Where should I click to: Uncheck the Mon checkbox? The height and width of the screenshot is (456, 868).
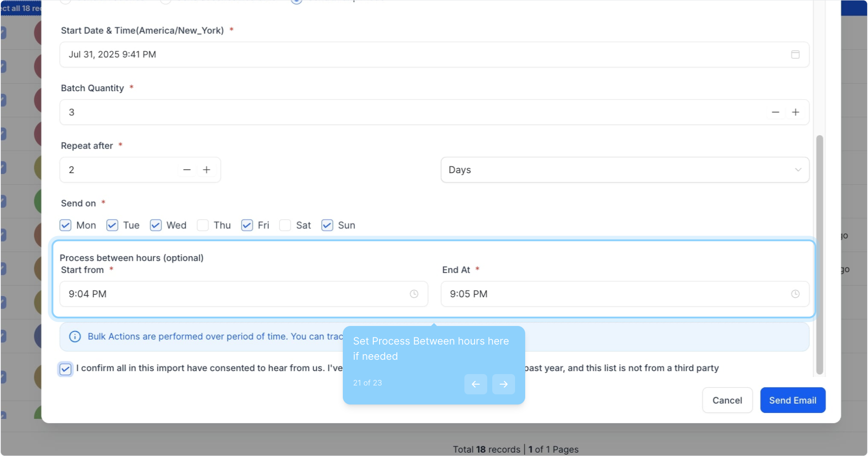[x=65, y=225]
